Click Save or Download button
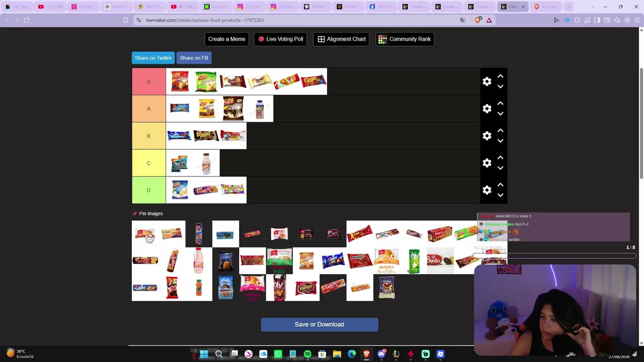This screenshot has height=362, width=644. point(319,324)
